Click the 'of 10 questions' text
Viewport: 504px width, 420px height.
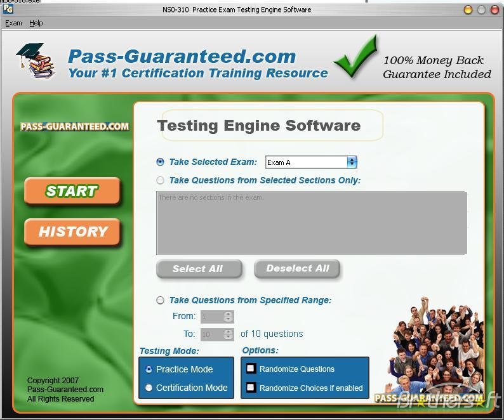(x=272, y=334)
